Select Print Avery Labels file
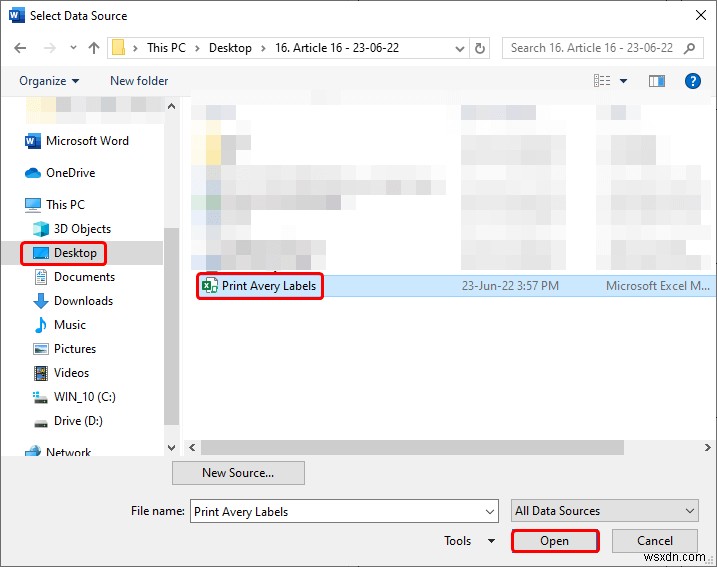This screenshot has height=567, width=717. [269, 286]
